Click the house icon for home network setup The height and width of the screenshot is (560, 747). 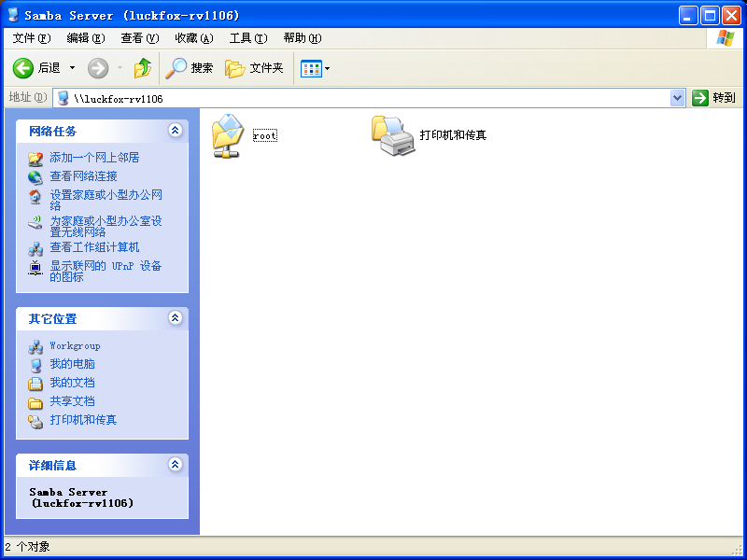pyautogui.click(x=35, y=196)
